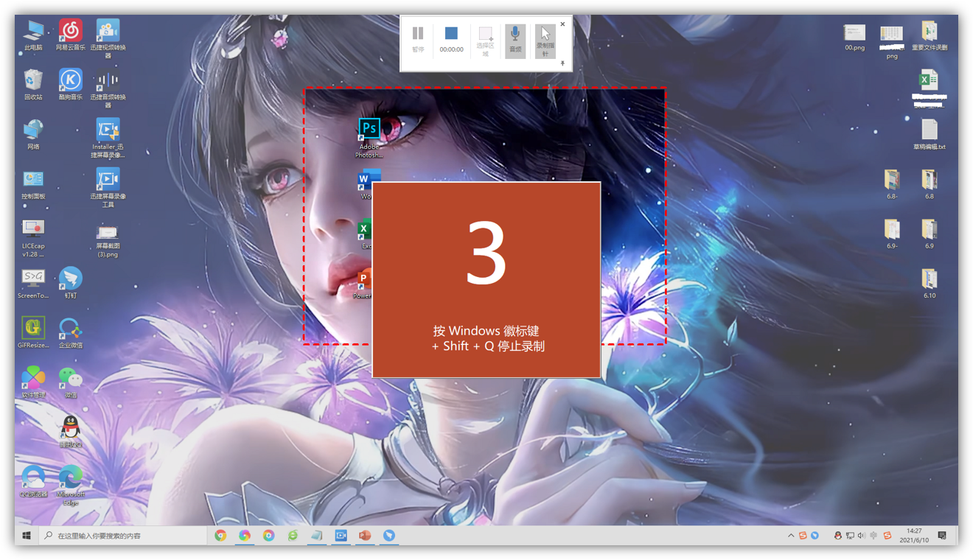This screenshot has height=560, width=973.
Task: Close the recording toolbar with X
Action: (x=562, y=24)
